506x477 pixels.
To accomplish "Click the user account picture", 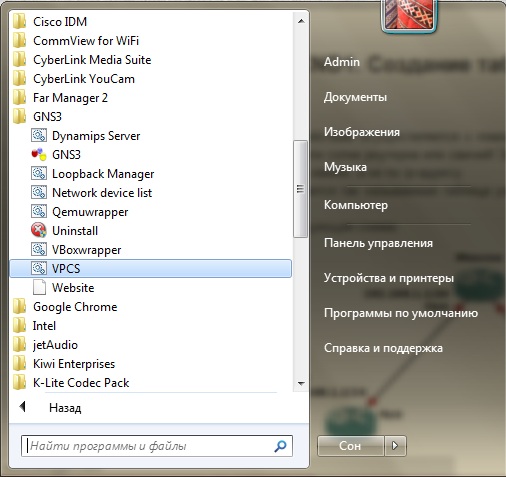I will pos(409,15).
